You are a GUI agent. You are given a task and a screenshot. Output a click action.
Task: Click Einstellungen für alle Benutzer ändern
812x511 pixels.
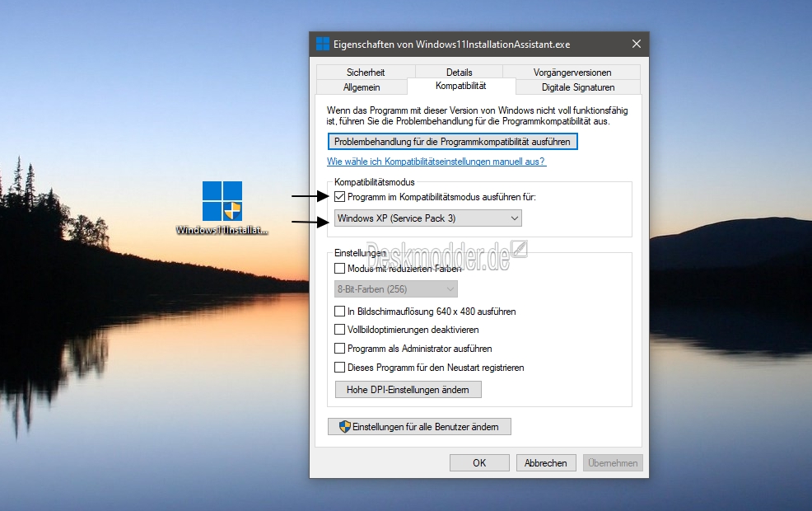tap(419, 427)
